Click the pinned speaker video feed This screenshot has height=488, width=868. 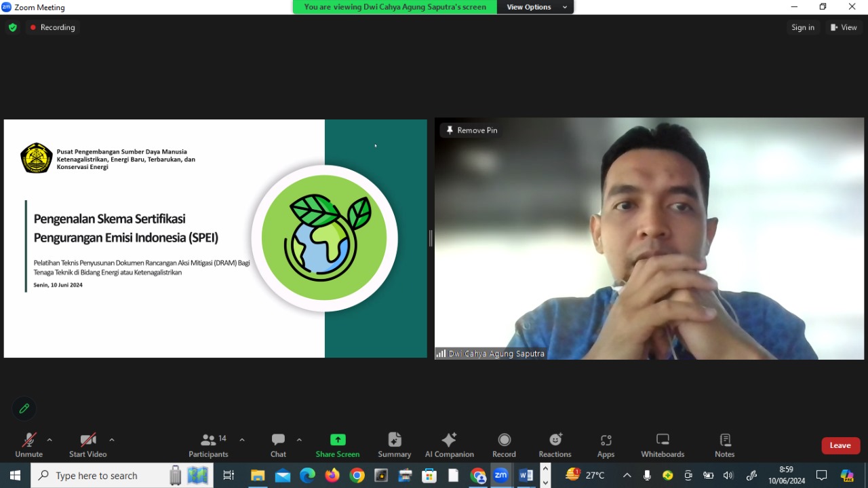click(x=650, y=239)
